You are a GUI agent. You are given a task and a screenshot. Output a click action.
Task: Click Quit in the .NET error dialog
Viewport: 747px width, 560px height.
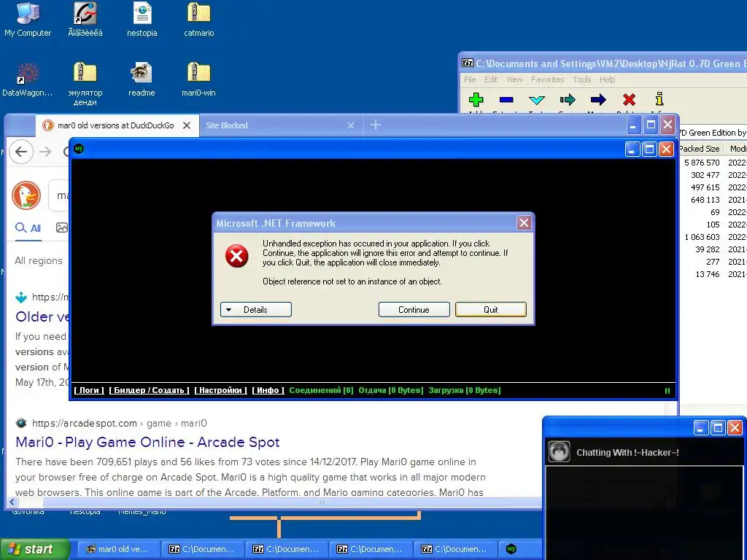[491, 309]
